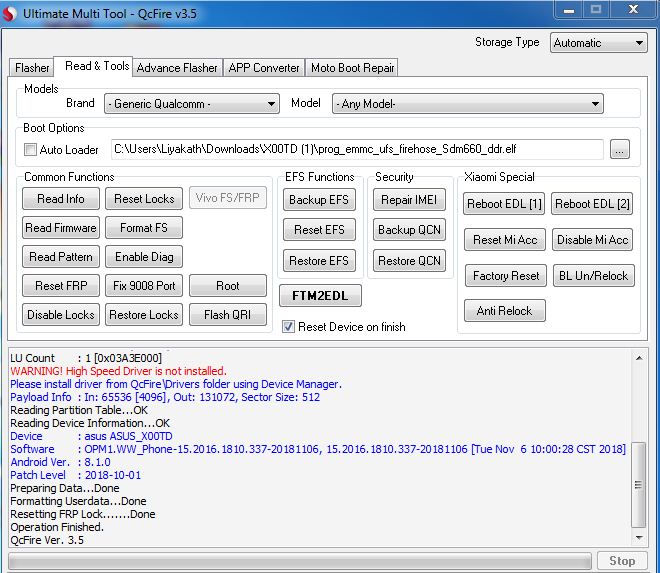Click the QcFire app icon in title bar
660x573 pixels.
[x=9, y=13]
